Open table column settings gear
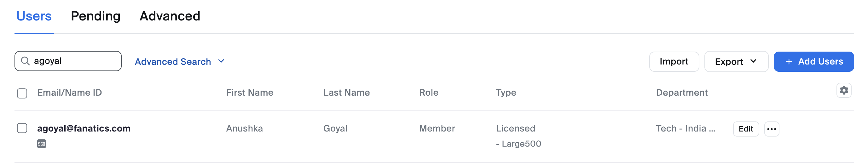 tap(843, 90)
